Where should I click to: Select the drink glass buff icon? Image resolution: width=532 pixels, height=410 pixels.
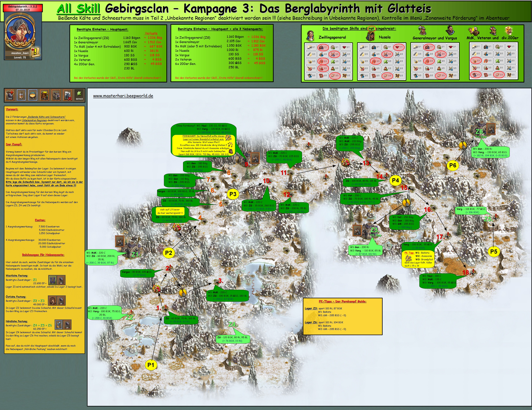pyautogui.click(x=21, y=95)
